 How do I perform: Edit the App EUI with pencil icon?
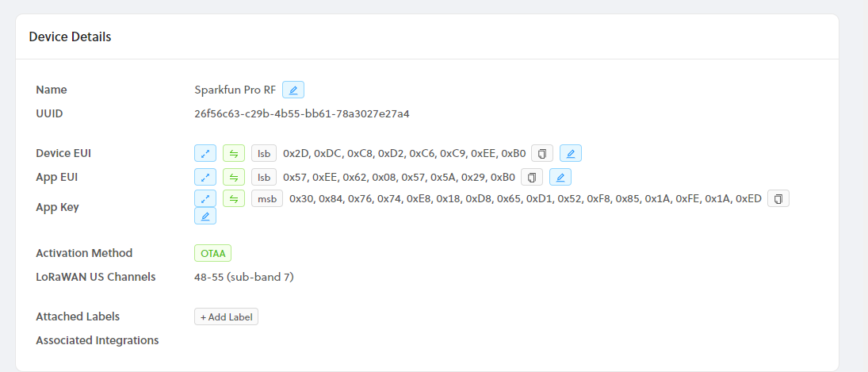pyautogui.click(x=560, y=177)
